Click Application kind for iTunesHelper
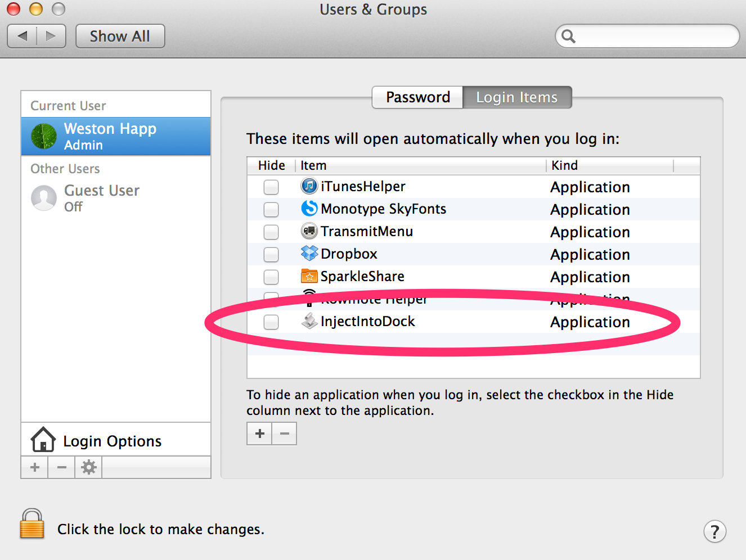 590,187
